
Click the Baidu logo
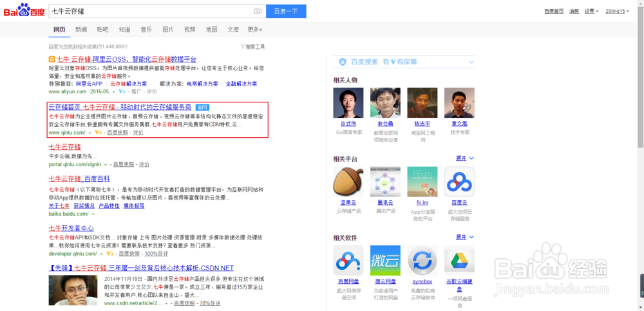[24, 10]
